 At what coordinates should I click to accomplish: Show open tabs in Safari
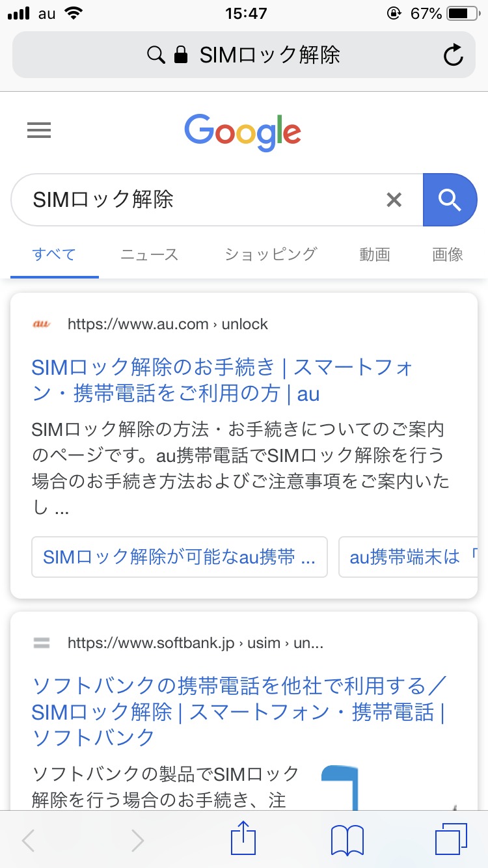coord(450,839)
